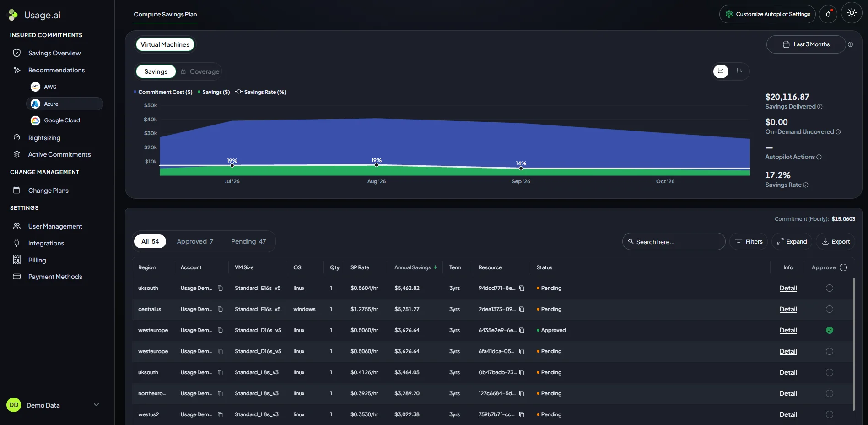Expand the table view
Viewport: 868px width, 425px height.
click(792, 241)
